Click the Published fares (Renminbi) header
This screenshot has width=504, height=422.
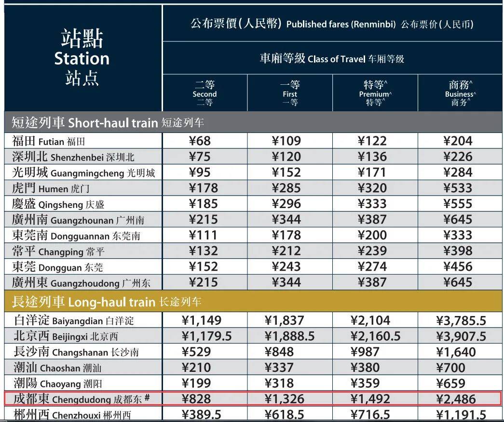332,24
